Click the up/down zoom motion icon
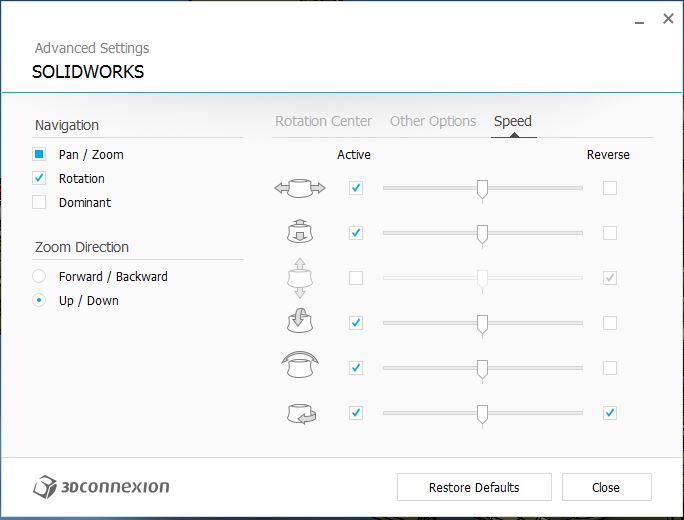Screen dimensions: 684x520 click(x=300, y=278)
